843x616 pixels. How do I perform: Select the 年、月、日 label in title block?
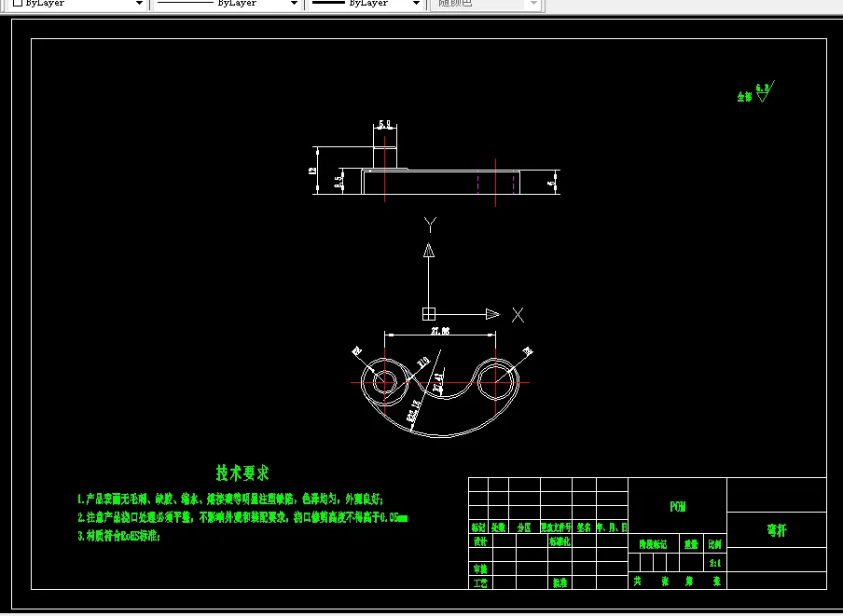[x=612, y=527]
